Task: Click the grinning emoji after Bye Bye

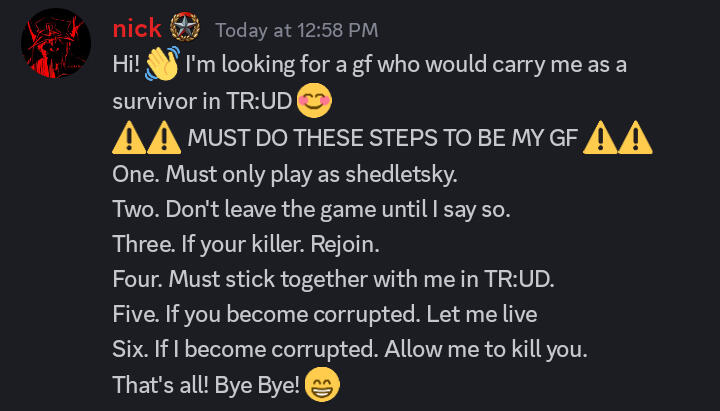Action: coord(322,385)
